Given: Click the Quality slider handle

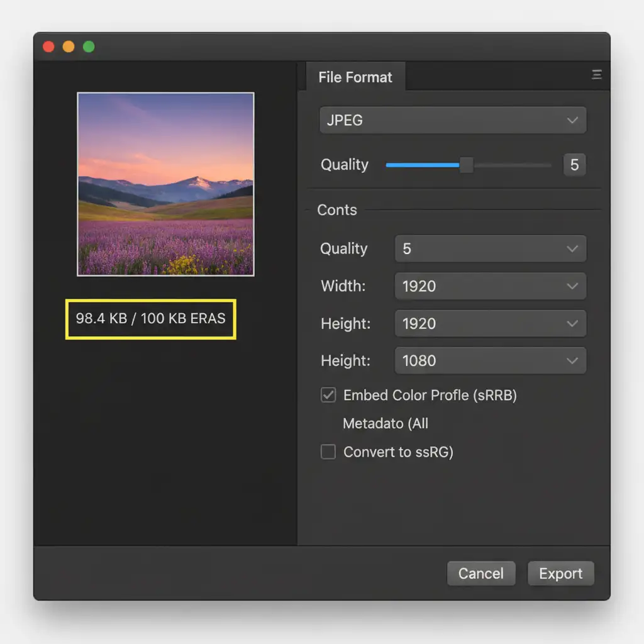Looking at the screenshot, I should point(466,165).
